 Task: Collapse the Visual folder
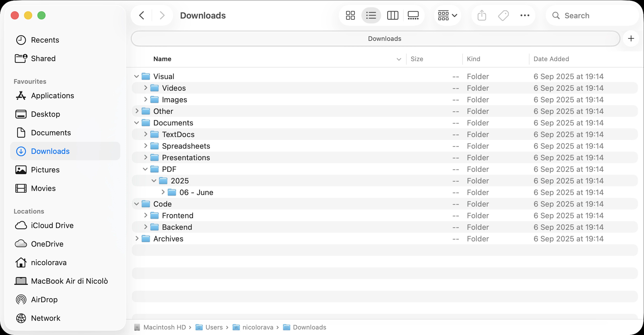(137, 76)
